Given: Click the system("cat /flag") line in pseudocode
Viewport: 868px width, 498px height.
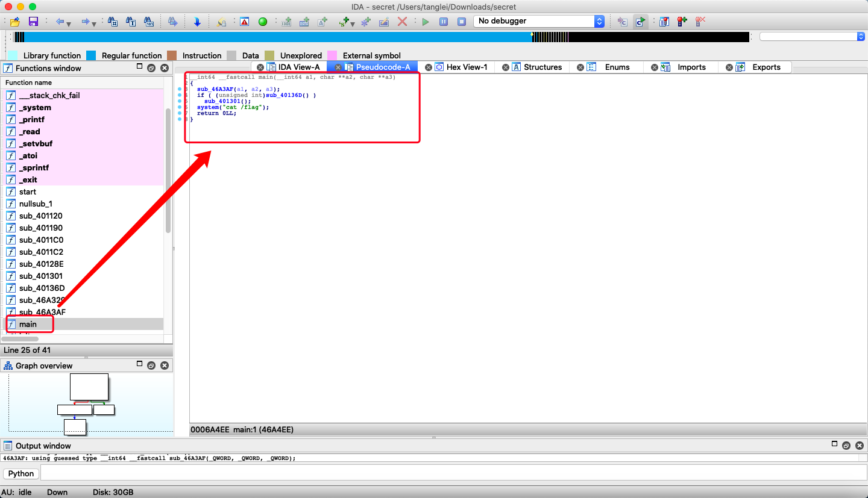Looking at the screenshot, I should tap(233, 107).
